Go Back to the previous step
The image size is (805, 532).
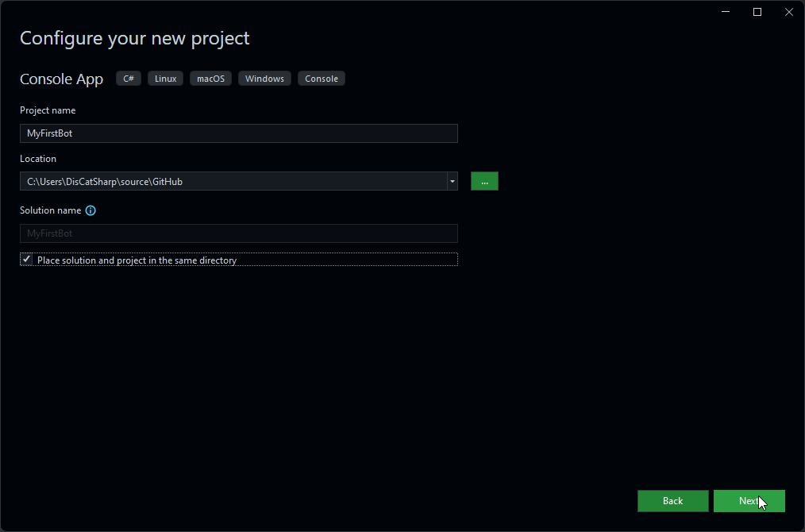click(x=672, y=501)
